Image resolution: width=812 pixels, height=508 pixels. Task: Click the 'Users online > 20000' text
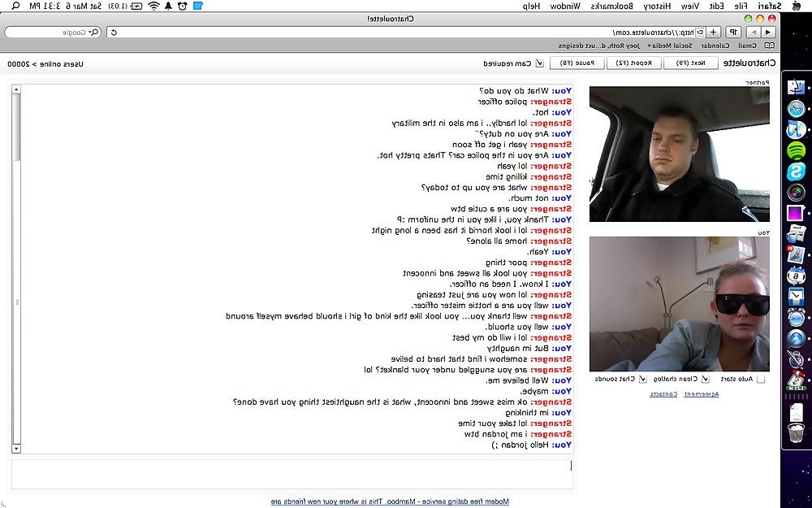tap(45, 63)
